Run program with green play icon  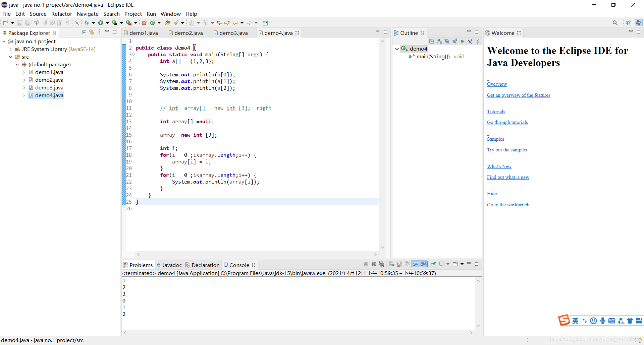pos(101,23)
